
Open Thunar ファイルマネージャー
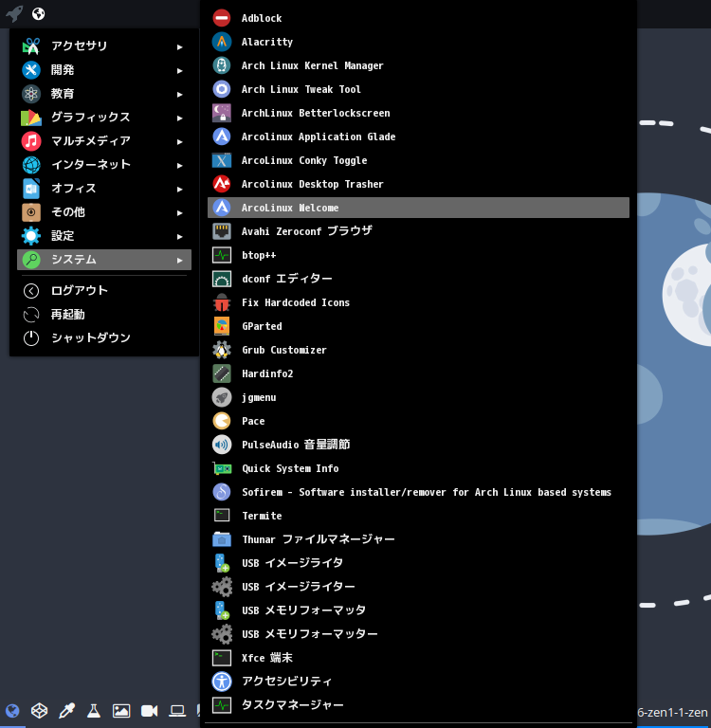[318, 539]
